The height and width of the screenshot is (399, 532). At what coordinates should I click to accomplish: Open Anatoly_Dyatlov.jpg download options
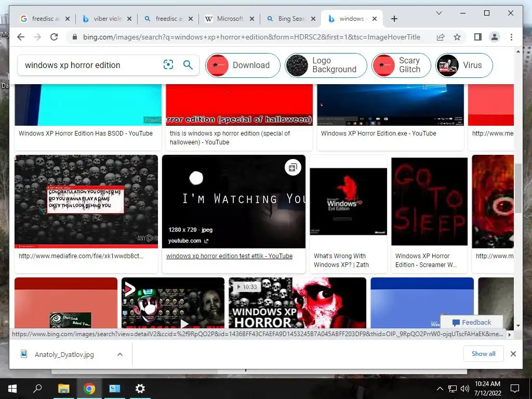120,354
